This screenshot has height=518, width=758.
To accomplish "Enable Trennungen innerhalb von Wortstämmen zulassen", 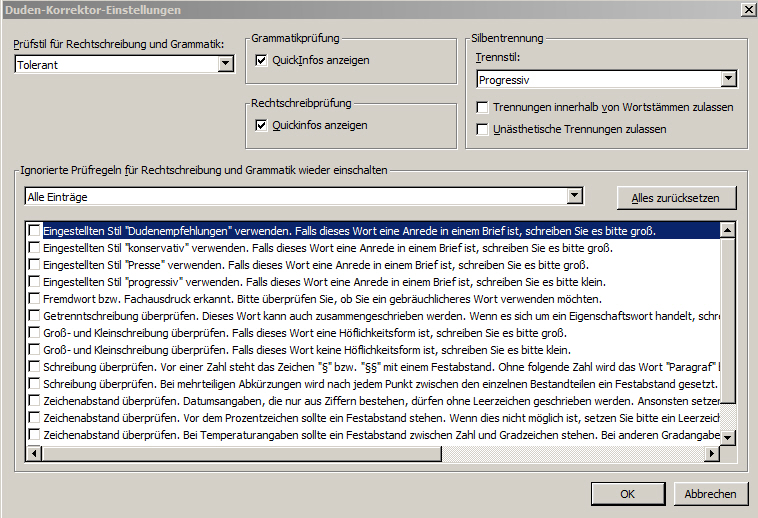I will click(483, 107).
